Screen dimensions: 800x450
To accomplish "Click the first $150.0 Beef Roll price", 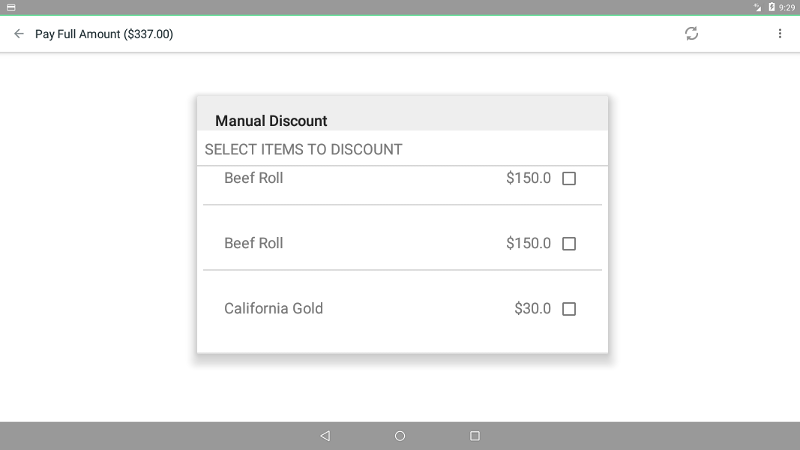I will point(529,178).
